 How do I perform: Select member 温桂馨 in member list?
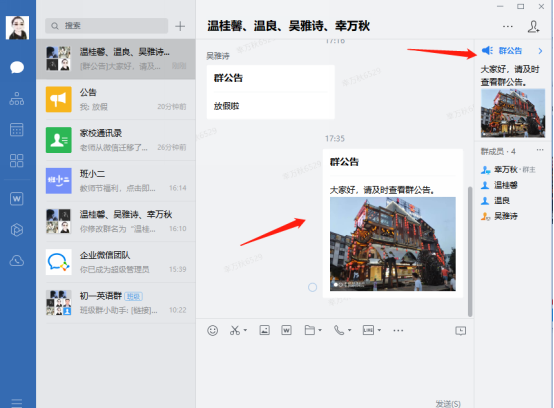pos(499,185)
